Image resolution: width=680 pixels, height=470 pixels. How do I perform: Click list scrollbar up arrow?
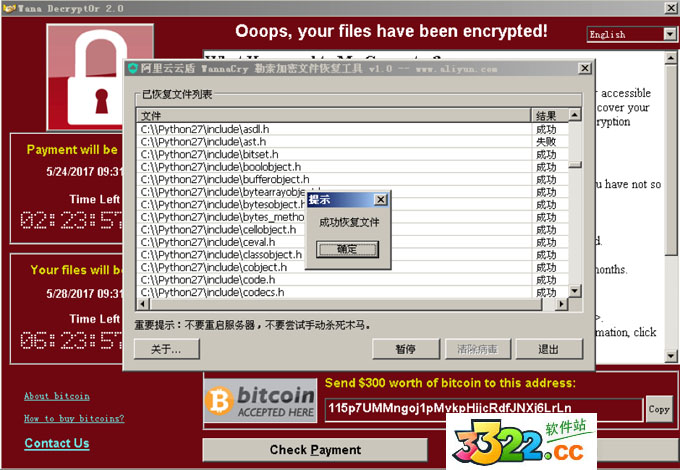coord(575,114)
